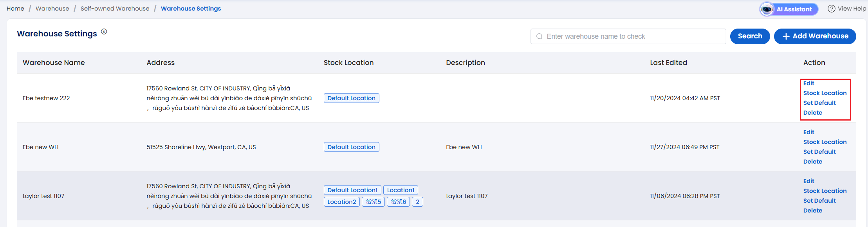Click the info icon beside Warehouse Settings title
The width and height of the screenshot is (868, 227).
(x=104, y=32)
